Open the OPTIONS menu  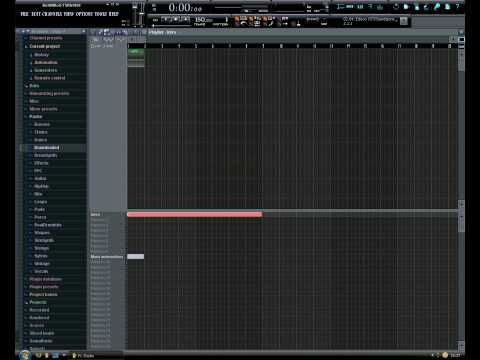(x=85, y=14)
